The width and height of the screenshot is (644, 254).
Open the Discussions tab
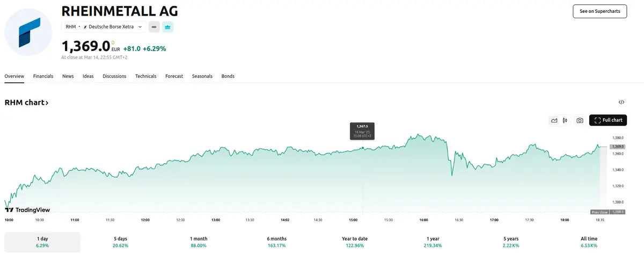[114, 76]
